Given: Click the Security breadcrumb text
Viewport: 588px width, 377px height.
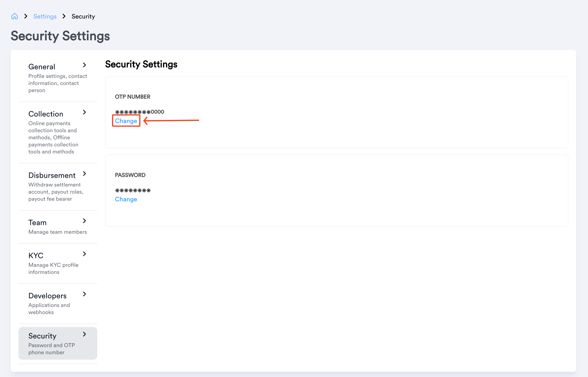Looking at the screenshot, I should (83, 16).
